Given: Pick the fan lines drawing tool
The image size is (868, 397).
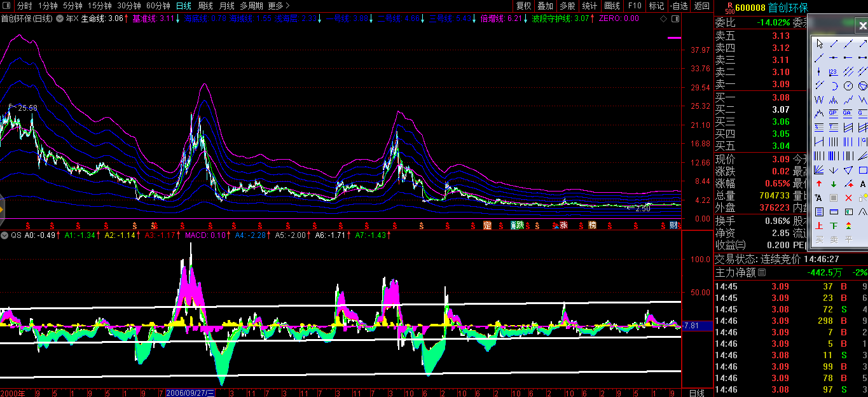Looking at the screenshot, I should pos(819,170).
